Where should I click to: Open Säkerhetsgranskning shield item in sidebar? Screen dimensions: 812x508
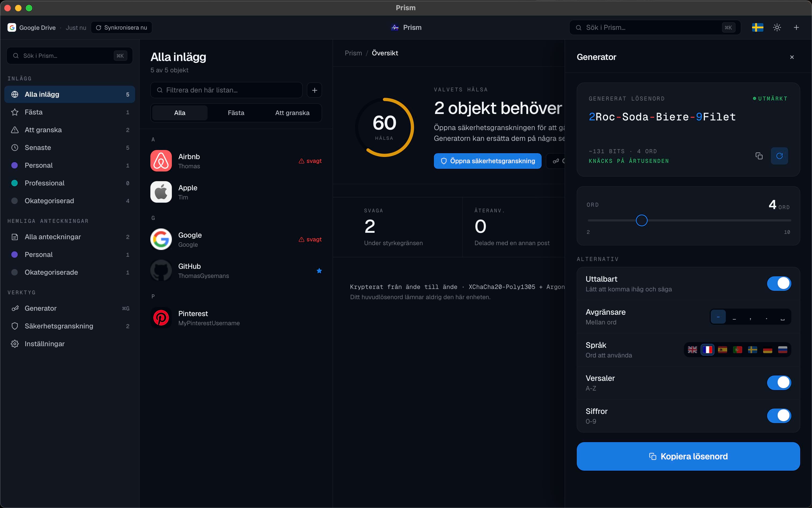pyautogui.click(x=70, y=326)
